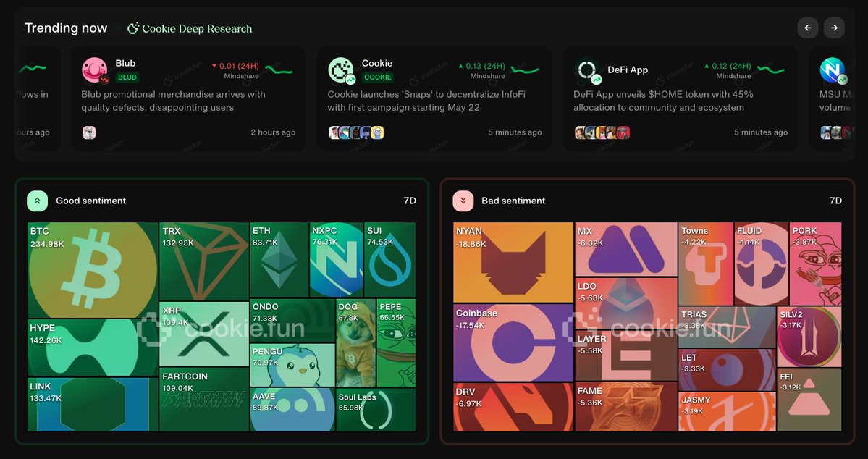Screen dimensions: 868x459
Task: Select the LAYER tile in Bad sentiment
Action: (x=626, y=356)
